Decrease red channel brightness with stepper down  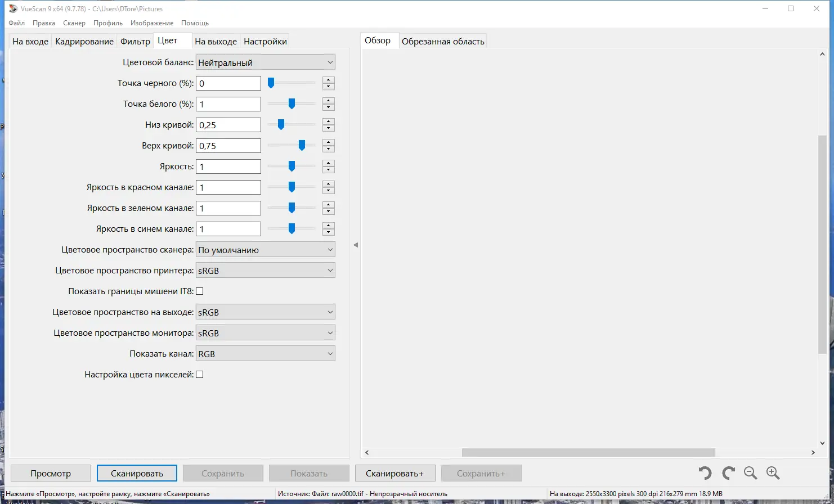pos(329,191)
